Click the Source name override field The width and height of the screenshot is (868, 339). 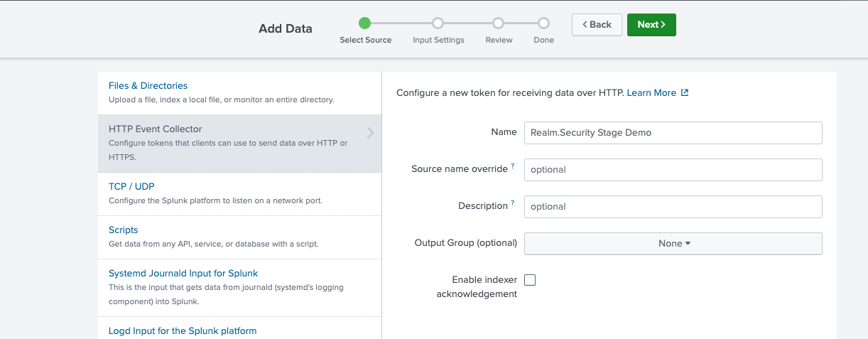(673, 170)
